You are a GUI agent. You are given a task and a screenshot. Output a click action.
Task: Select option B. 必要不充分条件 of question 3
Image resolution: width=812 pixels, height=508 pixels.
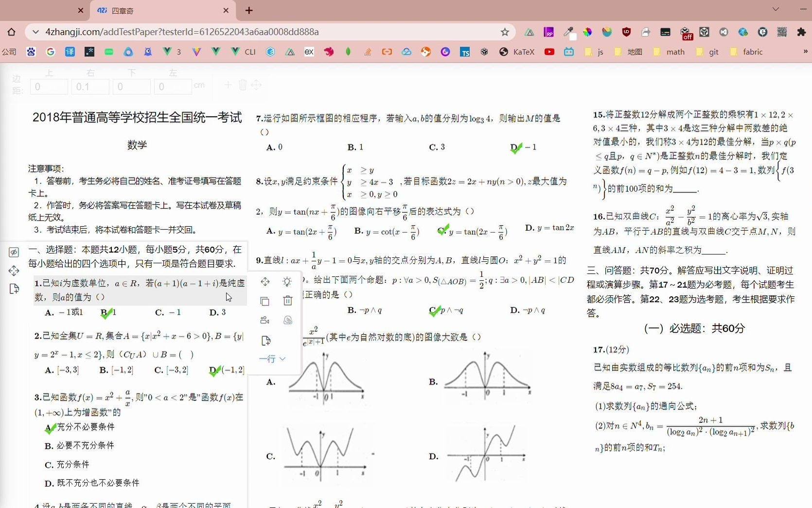point(79,446)
